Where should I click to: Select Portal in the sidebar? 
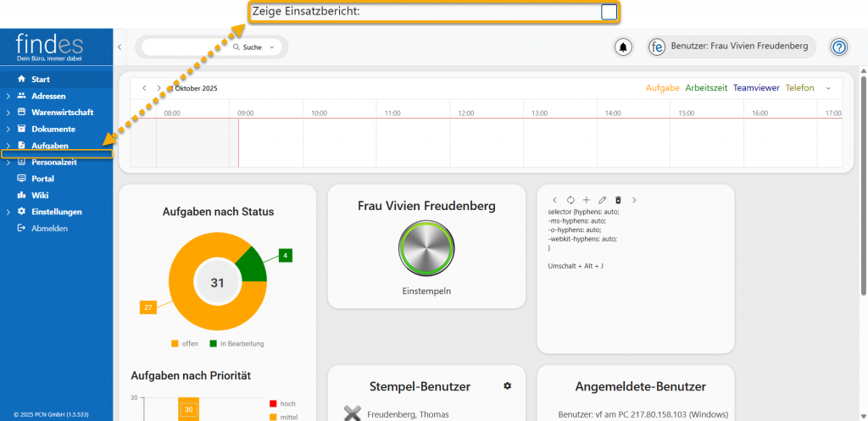42,179
